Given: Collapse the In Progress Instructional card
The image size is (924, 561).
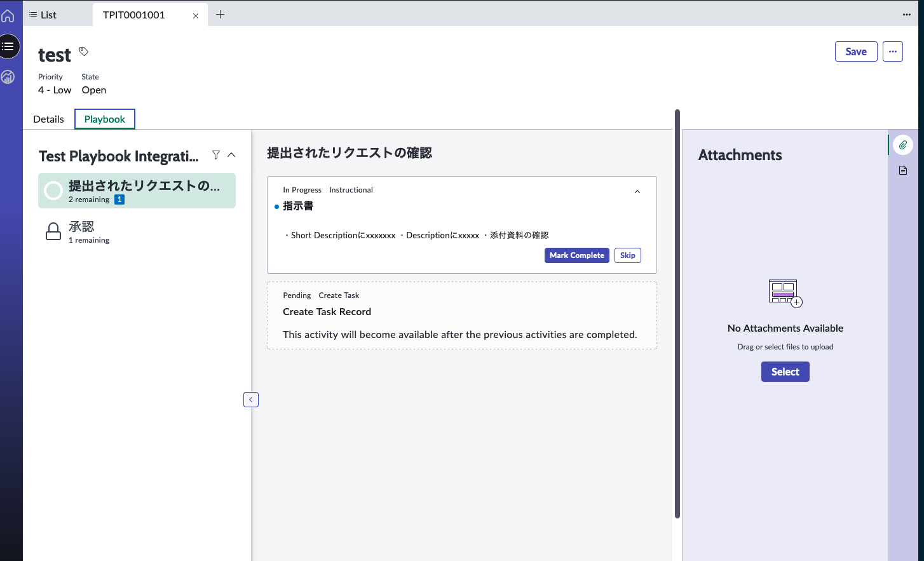Looking at the screenshot, I should click(x=637, y=191).
